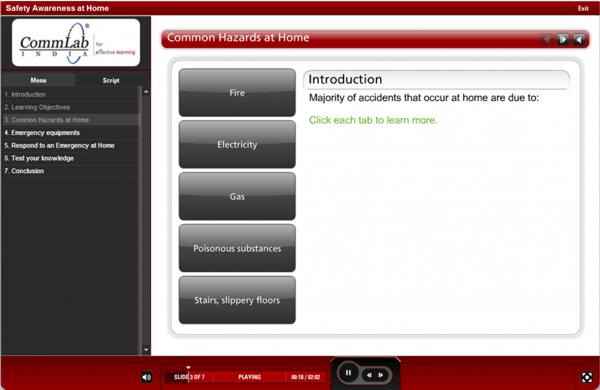Screen dimensions: 600x390
Task: Mute audio via bottom speaker icon
Action: point(147,377)
